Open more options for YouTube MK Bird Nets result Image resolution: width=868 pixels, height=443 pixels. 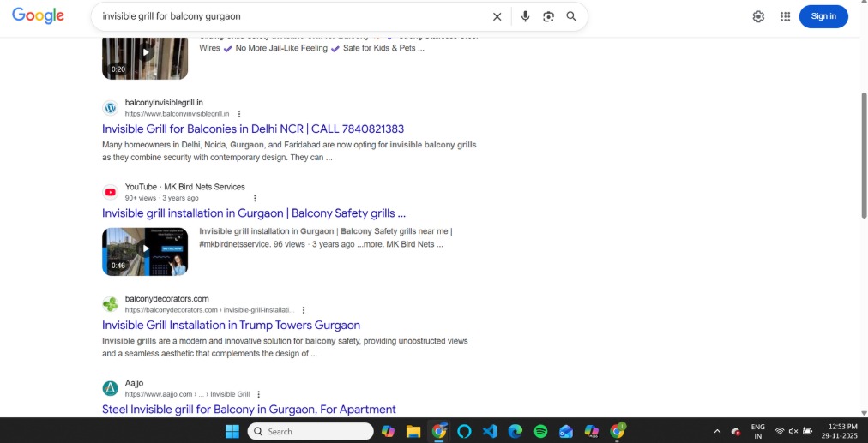255,198
